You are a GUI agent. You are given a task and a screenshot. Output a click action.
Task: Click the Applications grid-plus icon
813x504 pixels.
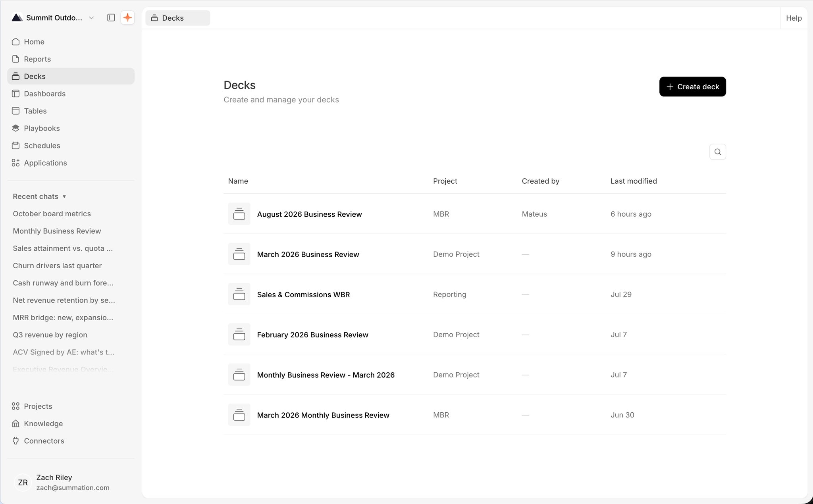click(x=15, y=163)
